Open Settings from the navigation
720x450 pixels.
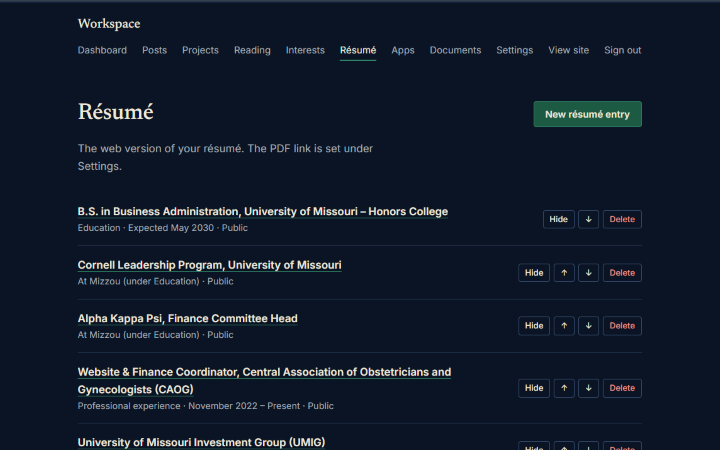click(514, 50)
